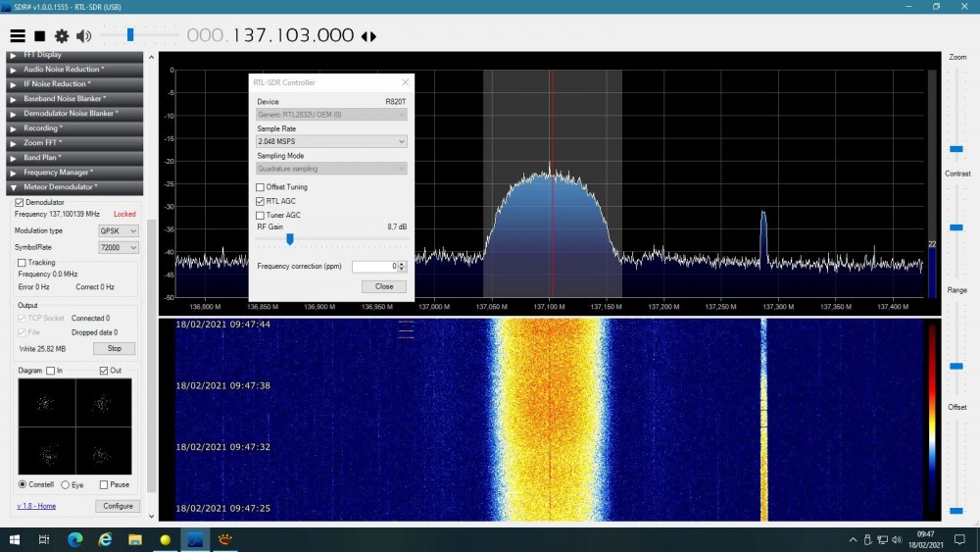Screen dimensions: 980x552
Task: Expand the FFT Display panel
Action: (74, 55)
